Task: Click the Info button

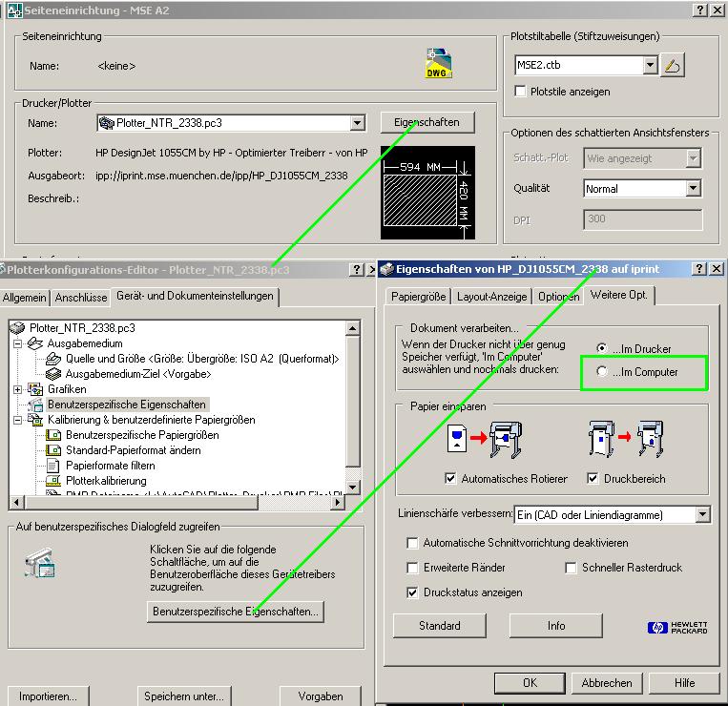Action: pos(555,626)
